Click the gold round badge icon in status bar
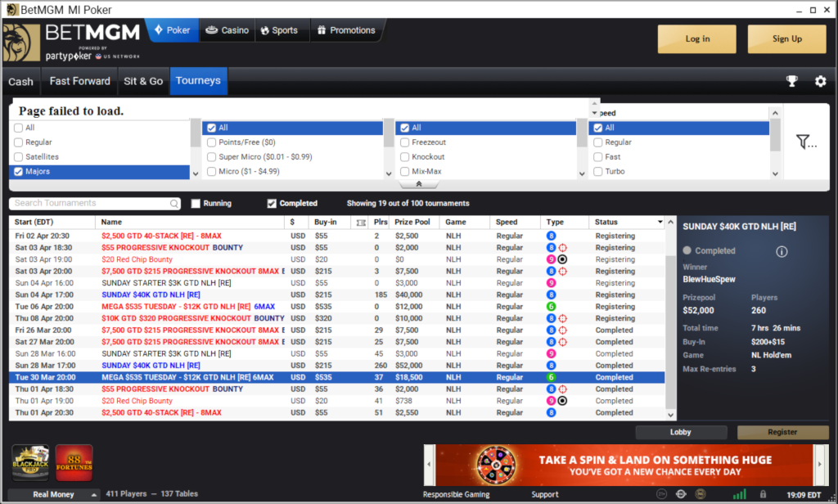This screenshot has width=838, height=504. 701,494
